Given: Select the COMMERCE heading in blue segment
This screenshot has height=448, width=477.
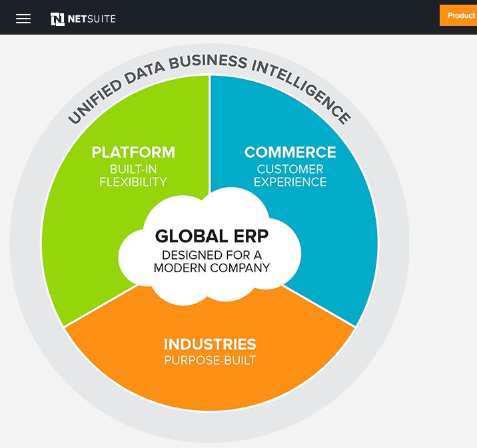Looking at the screenshot, I should (x=290, y=152).
